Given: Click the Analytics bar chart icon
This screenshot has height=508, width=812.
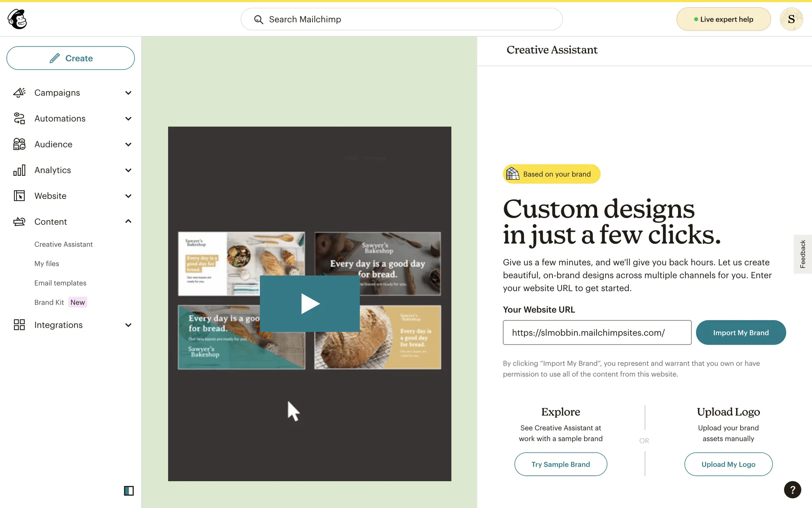Looking at the screenshot, I should coord(19,170).
